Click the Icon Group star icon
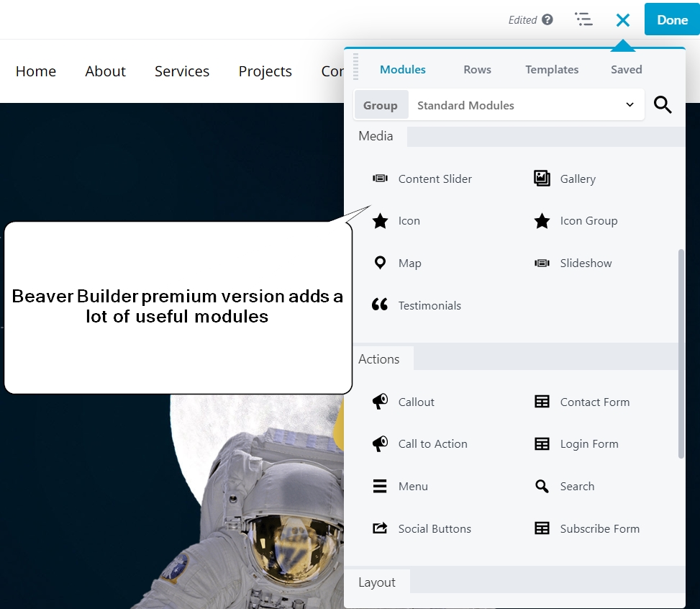The width and height of the screenshot is (700, 609). pyautogui.click(x=542, y=220)
